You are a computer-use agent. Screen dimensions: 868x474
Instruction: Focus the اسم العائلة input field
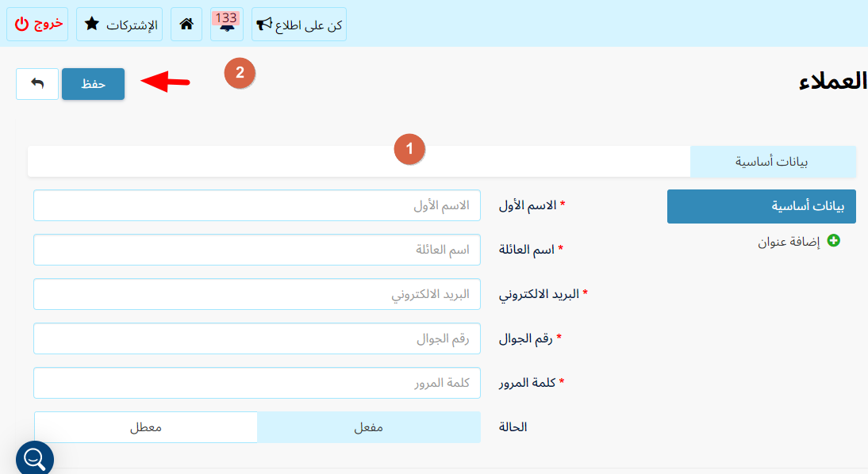coord(257,250)
